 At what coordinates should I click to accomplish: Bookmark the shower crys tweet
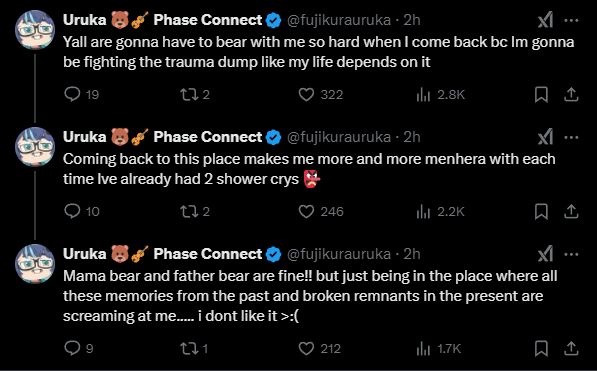(541, 211)
